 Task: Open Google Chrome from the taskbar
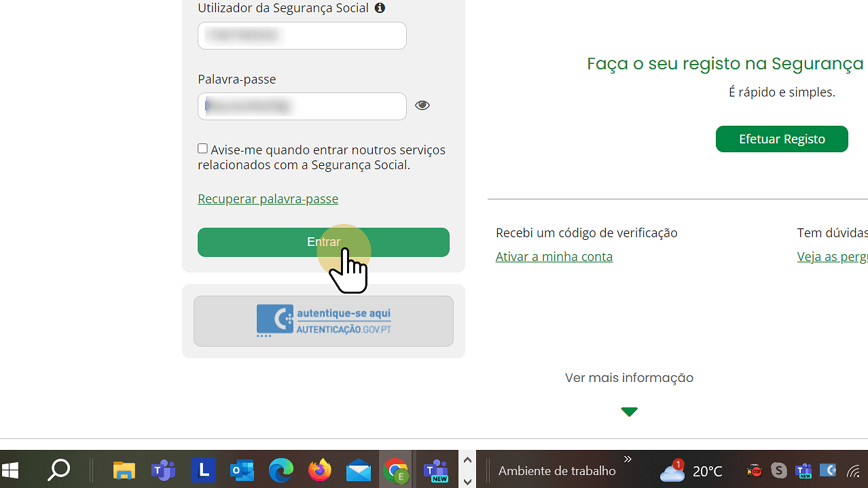pyautogui.click(x=396, y=470)
